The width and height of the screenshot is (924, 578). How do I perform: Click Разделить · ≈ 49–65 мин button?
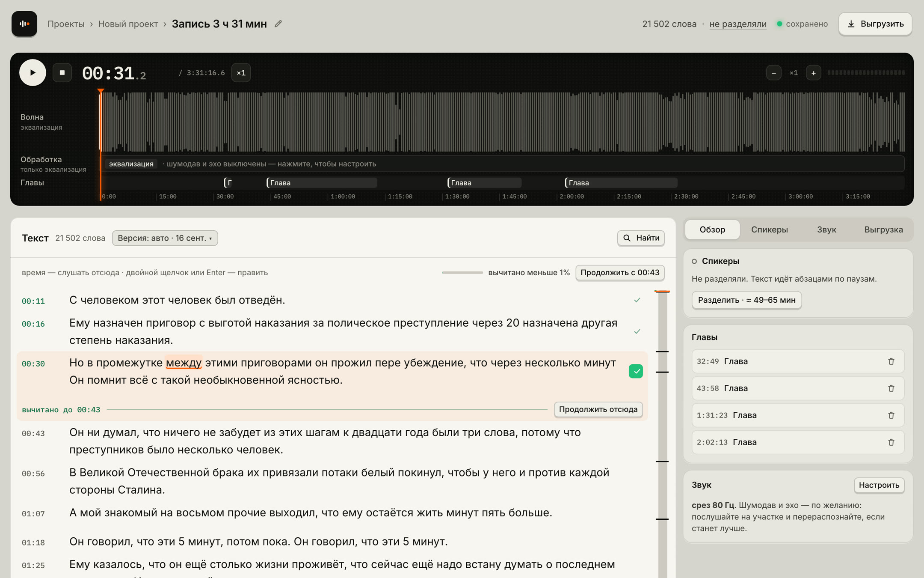point(746,300)
